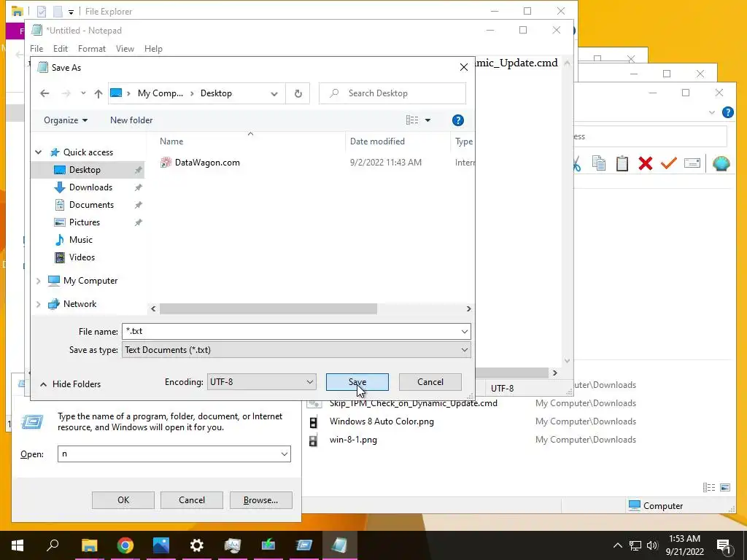747x560 pixels.
Task: Select win-8-1.png in the file list
Action: point(353,440)
